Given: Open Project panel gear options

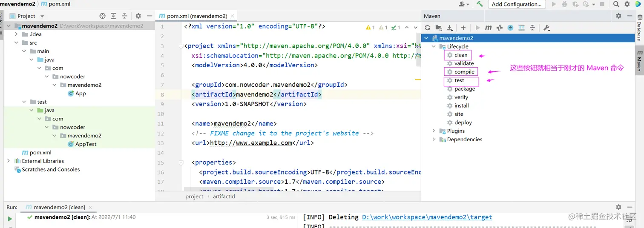Looking at the screenshot, I should [138, 16].
